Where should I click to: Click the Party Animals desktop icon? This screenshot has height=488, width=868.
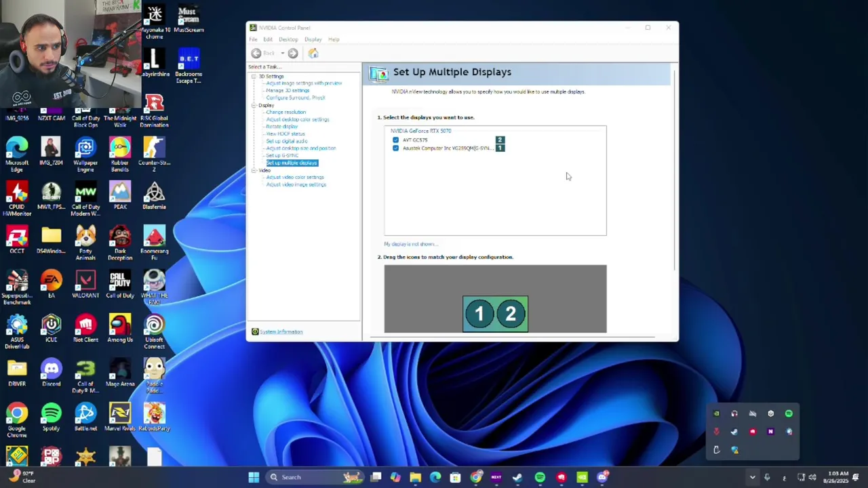tap(85, 243)
